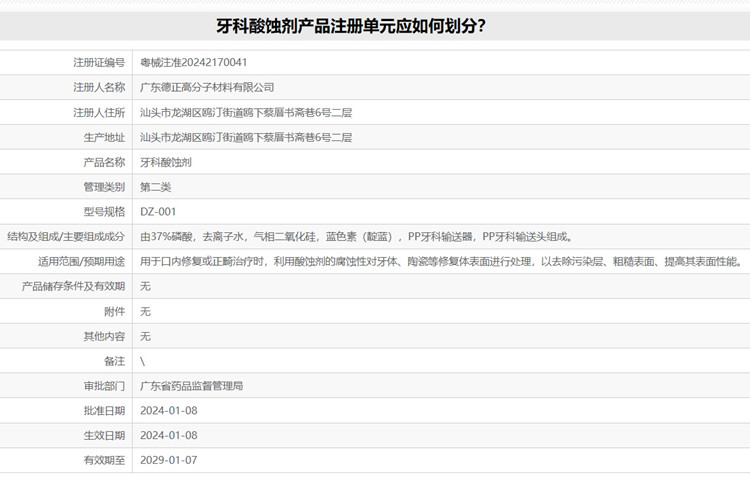
Task: Select the product name value 牙科酸蚀剂
Action: (166, 162)
